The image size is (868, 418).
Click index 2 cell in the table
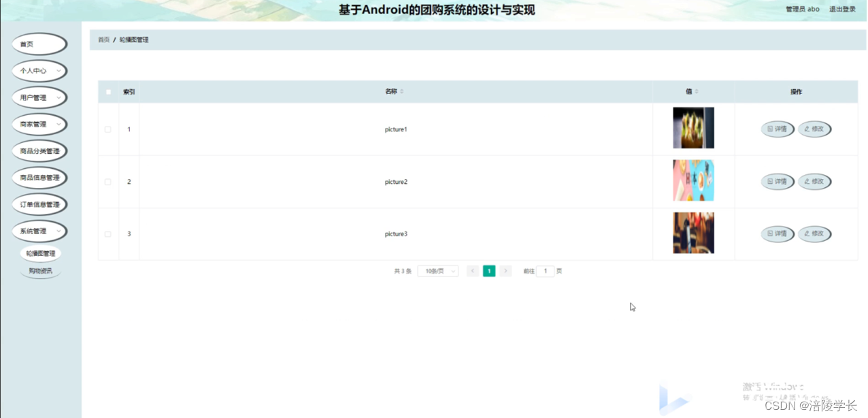(129, 182)
